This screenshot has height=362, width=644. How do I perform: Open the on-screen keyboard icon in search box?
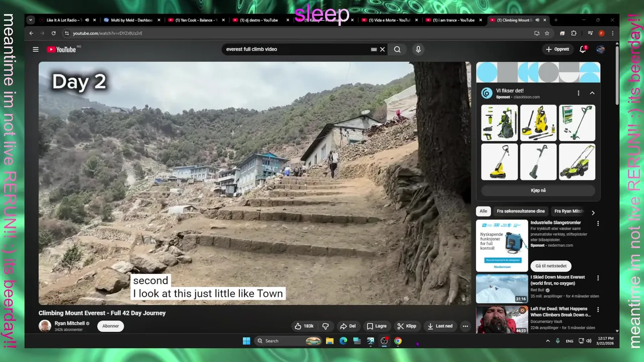[x=374, y=49]
